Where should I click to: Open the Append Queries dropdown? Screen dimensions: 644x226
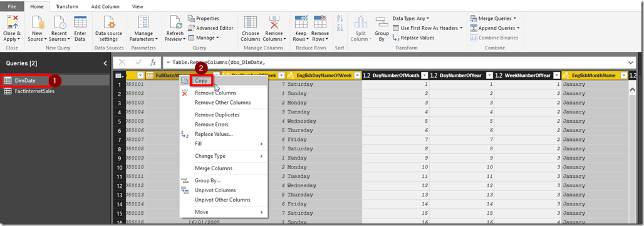pyautogui.click(x=494, y=28)
